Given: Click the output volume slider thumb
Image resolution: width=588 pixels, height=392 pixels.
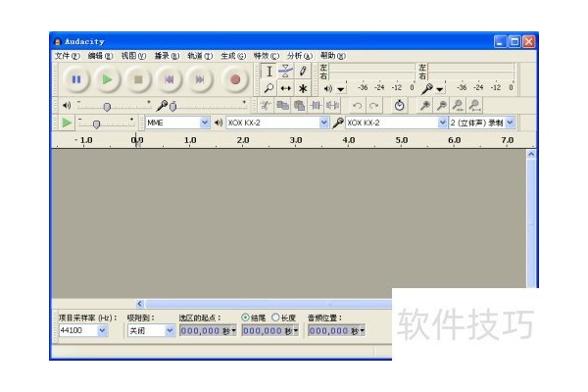Looking at the screenshot, I should [107, 107].
